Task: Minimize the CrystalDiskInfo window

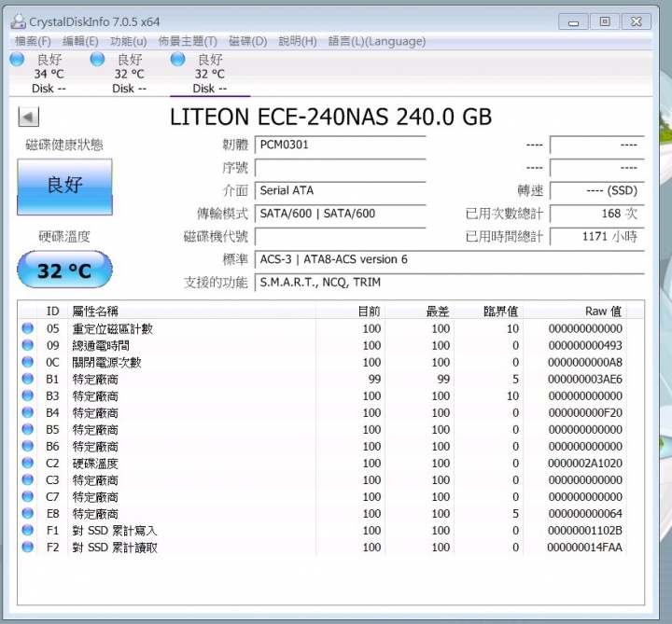Action: click(573, 21)
